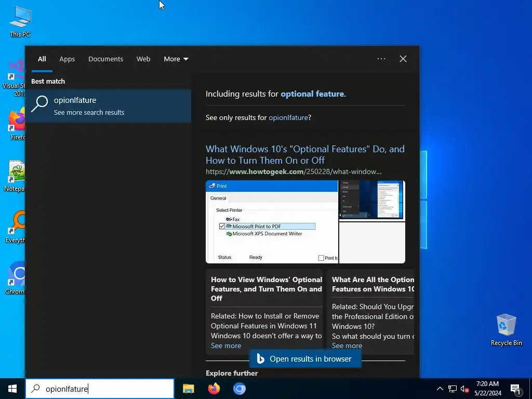Open search panel options (three dots)
The width and height of the screenshot is (532, 399).
pos(381,59)
